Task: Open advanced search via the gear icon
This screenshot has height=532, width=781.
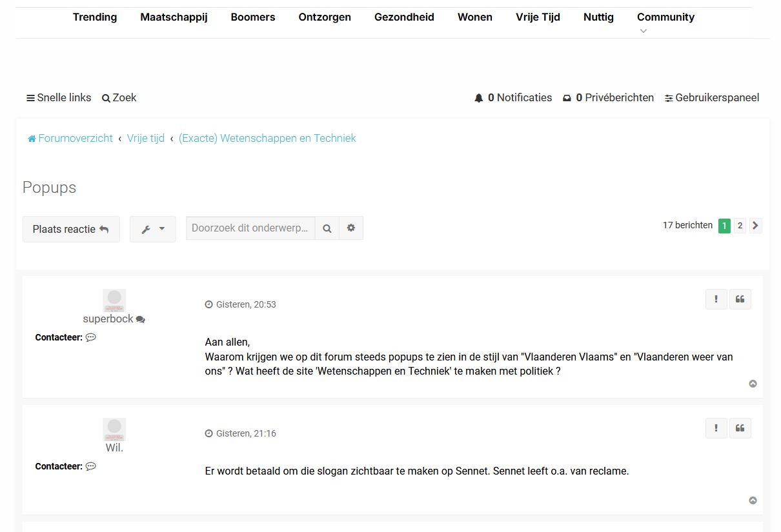Action: pyautogui.click(x=351, y=228)
